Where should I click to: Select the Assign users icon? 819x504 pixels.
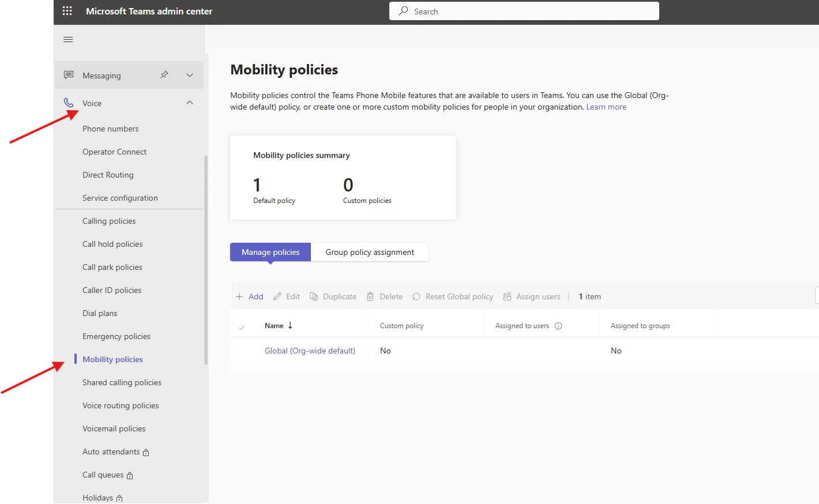[x=507, y=296]
